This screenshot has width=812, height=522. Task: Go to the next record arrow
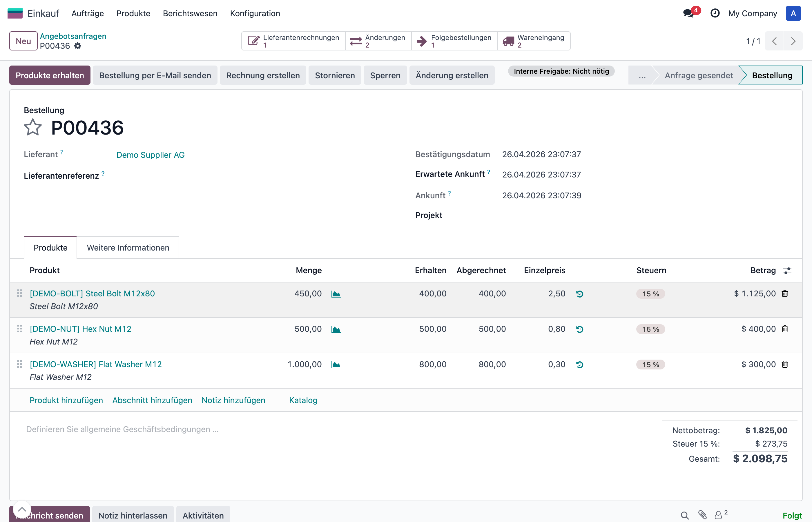793,41
